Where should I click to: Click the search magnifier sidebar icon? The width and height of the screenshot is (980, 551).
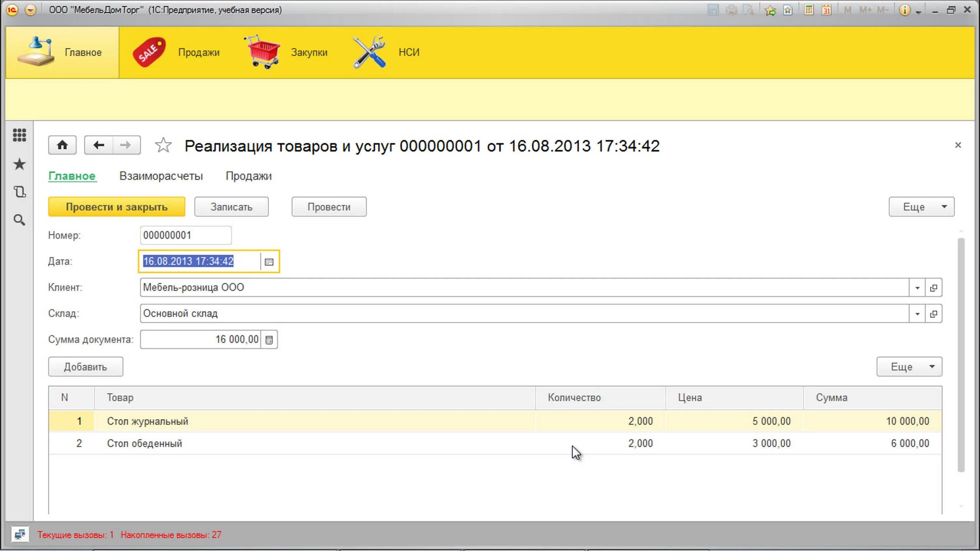[19, 220]
